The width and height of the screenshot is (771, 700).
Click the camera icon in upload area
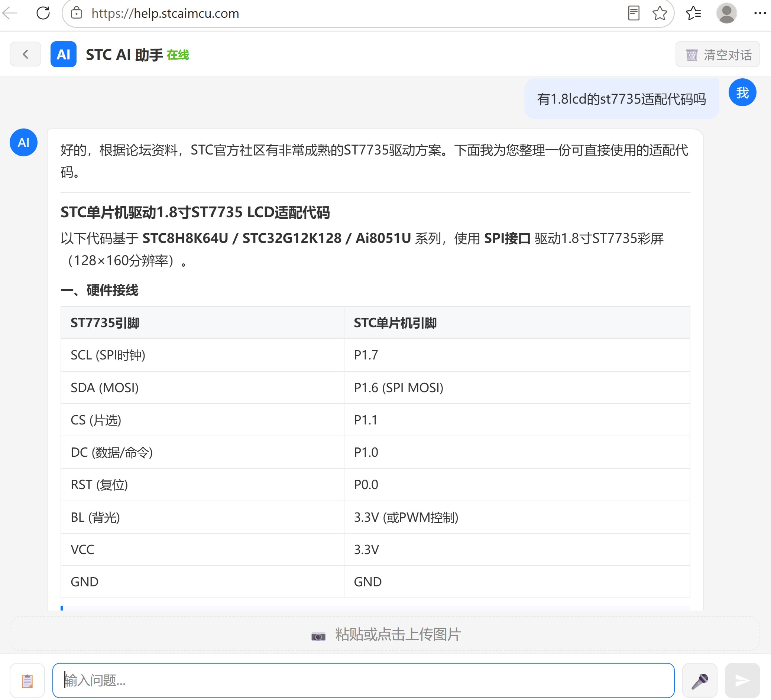(x=318, y=635)
